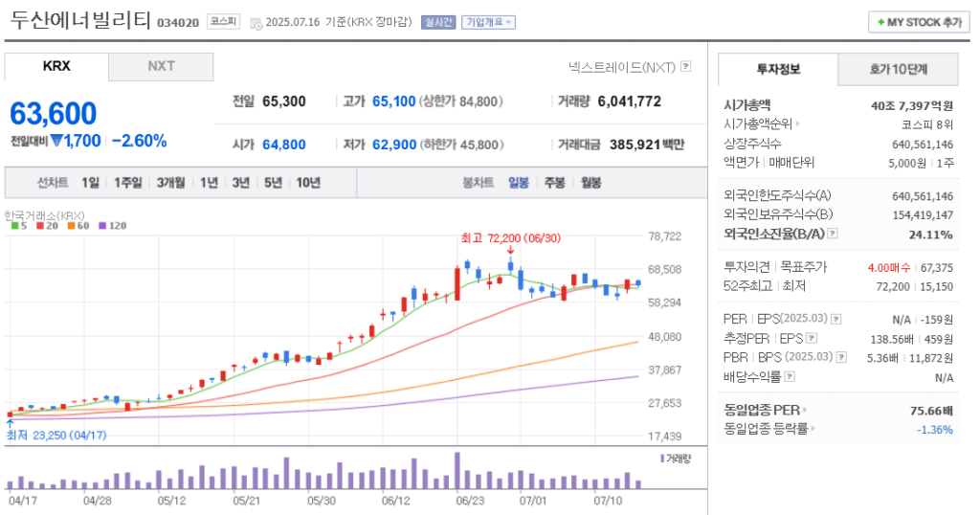
Task: Open the 호가10단계 tab
Action: (x=898, y=69)
